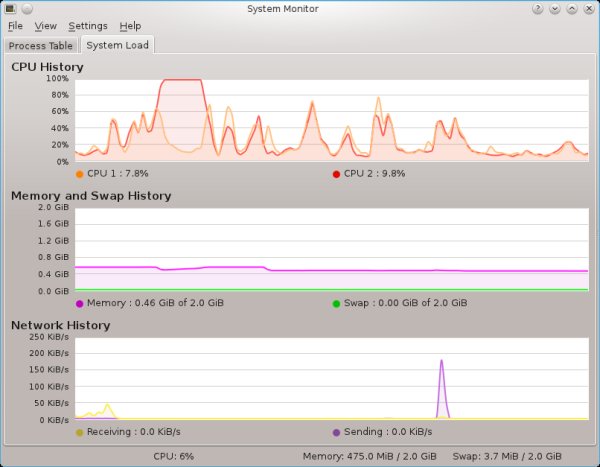
Task: Click the Memory: 475.0 MiB status bar entry
Action: [370, 456]
